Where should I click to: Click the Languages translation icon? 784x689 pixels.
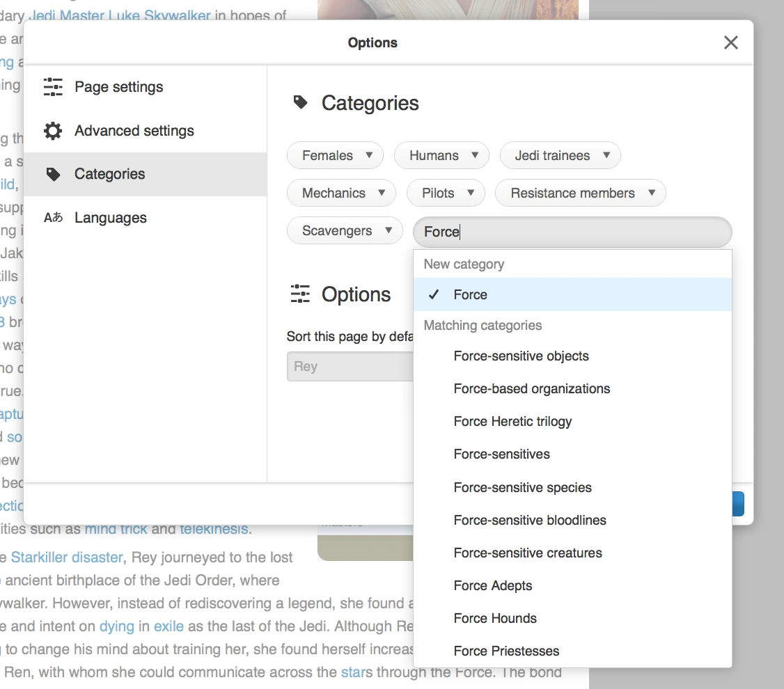53,218
